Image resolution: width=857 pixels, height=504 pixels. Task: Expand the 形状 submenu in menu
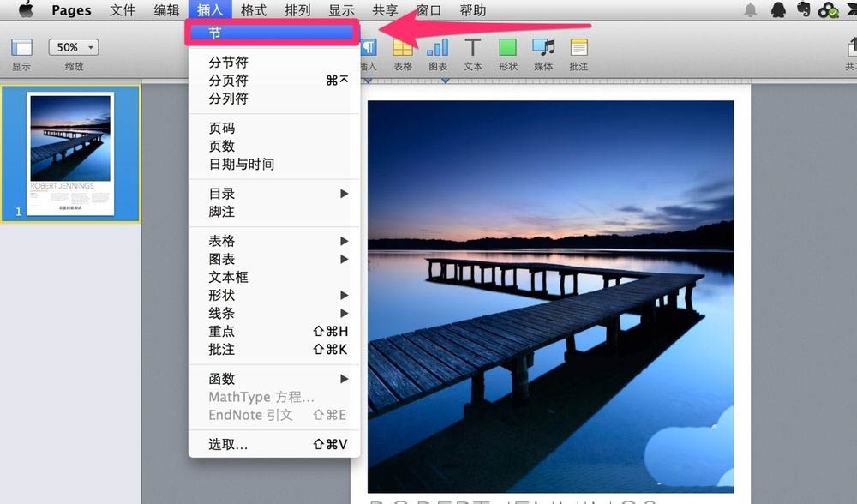click(274, 295)
